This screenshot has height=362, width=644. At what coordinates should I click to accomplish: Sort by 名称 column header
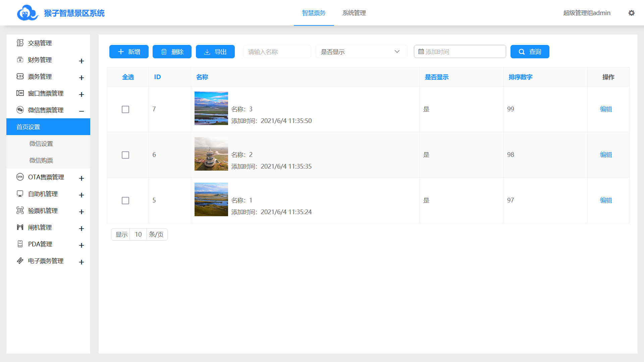coord(202,77)
